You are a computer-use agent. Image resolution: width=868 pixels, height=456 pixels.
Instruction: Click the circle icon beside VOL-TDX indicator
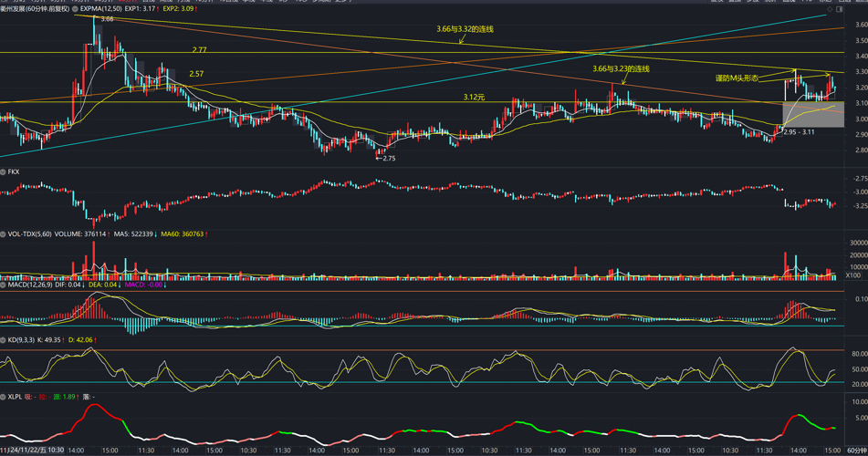point(4,234)
